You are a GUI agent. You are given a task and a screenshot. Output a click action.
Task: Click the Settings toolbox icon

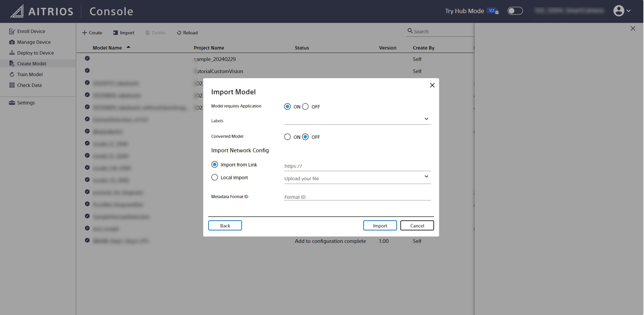coord(12,103)
